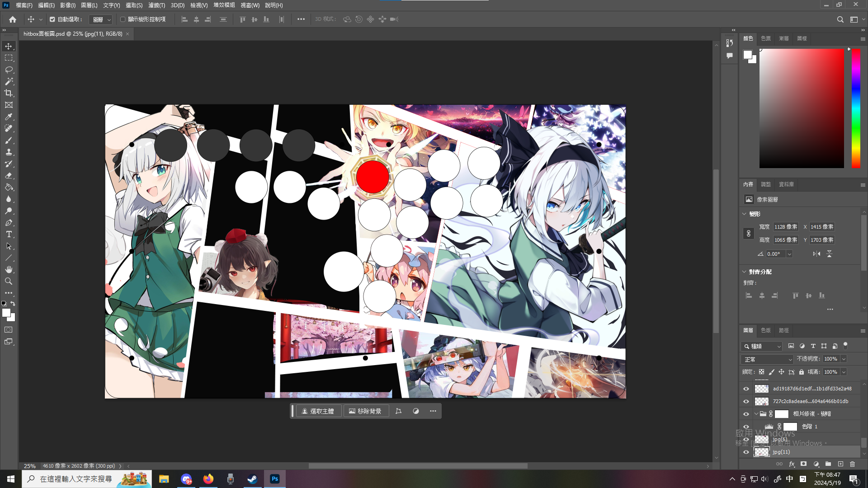The width and height of the screenshot is (868, 488).
Task: Open the layer opacity 100% dropdown
Action: point(844,359)
